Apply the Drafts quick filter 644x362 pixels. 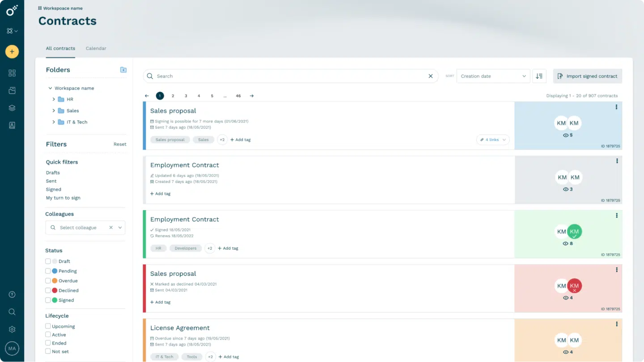pyautogui.click(x=53, y=173)
